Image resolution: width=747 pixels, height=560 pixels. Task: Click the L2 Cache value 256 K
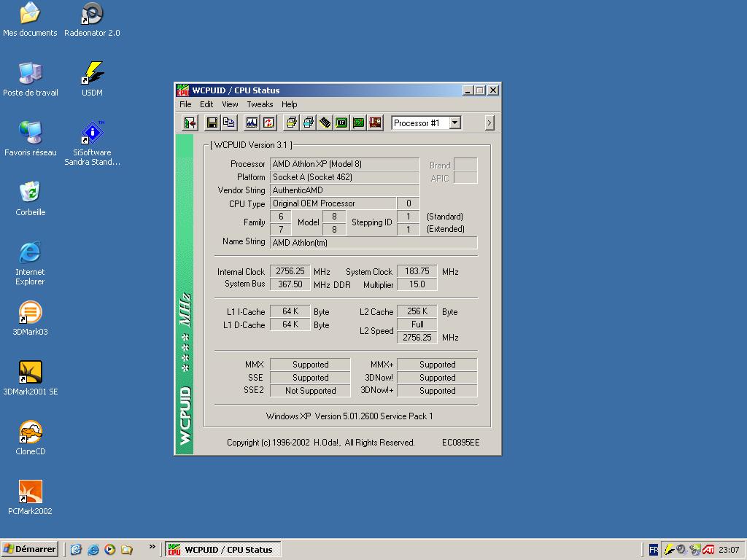tap(417, 311)
